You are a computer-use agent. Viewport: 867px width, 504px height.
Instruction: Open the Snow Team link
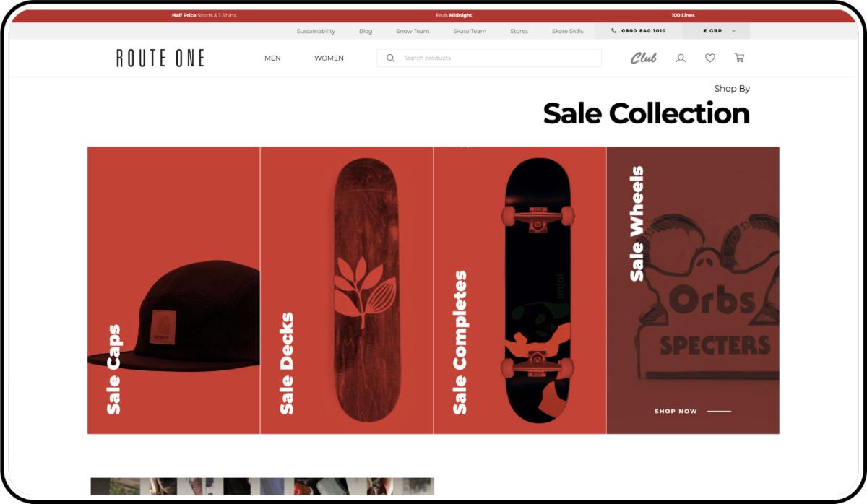click(413, 31)
